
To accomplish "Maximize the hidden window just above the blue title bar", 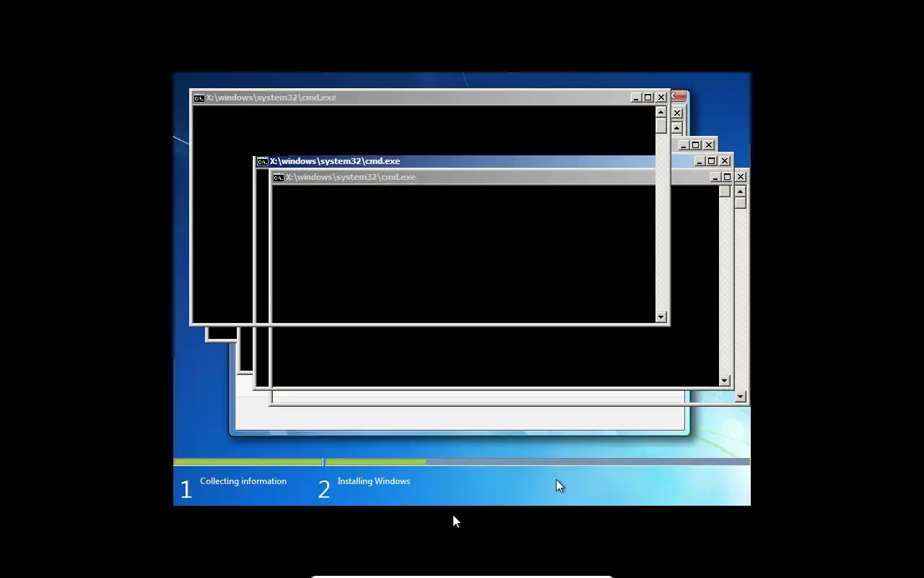I will [x=696, y=145].
